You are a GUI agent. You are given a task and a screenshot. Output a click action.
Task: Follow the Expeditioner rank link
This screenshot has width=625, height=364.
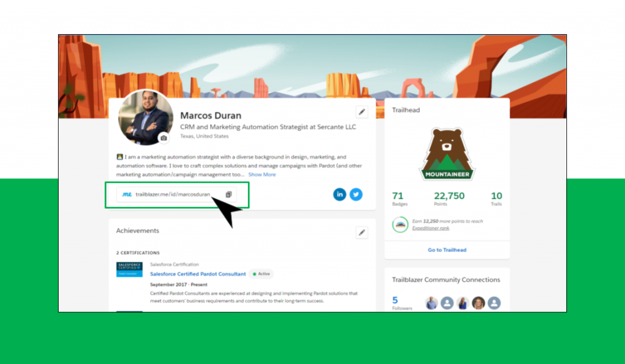430,228
